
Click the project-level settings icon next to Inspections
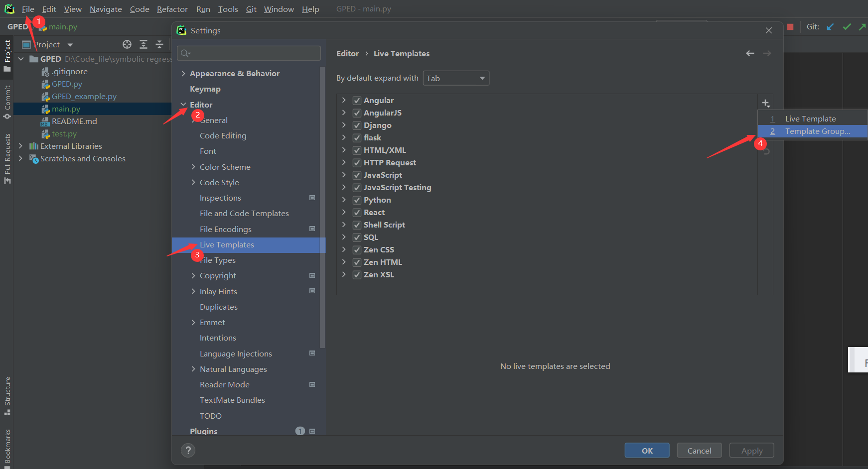(312, 198)
